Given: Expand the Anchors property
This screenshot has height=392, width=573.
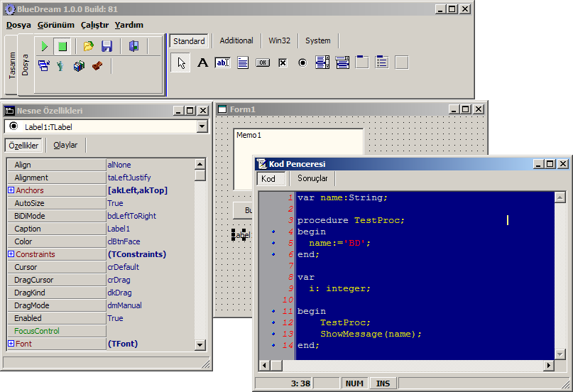Looking at the screenshot, I should click(x=11, y=190).
